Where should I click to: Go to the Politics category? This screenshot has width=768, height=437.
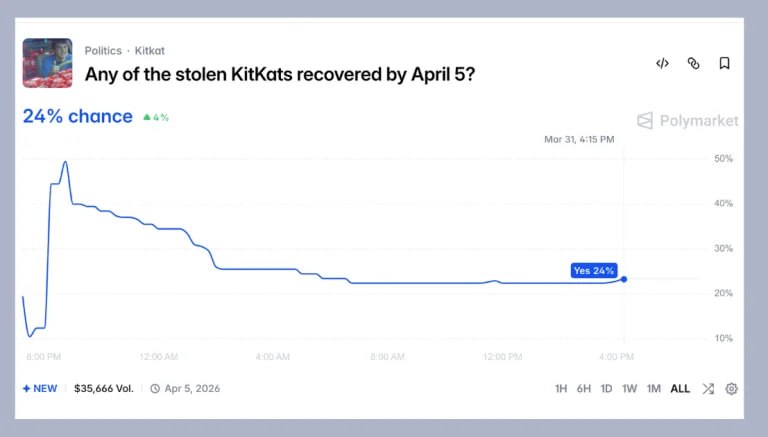pos(103,50)
